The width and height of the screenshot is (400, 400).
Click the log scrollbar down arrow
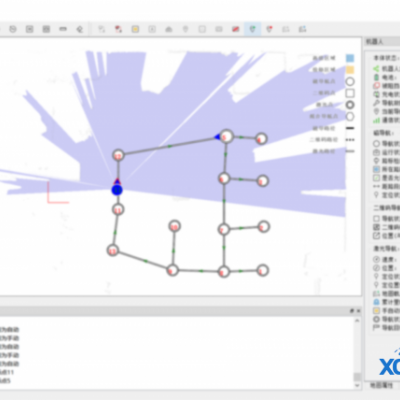pos(357,386)
